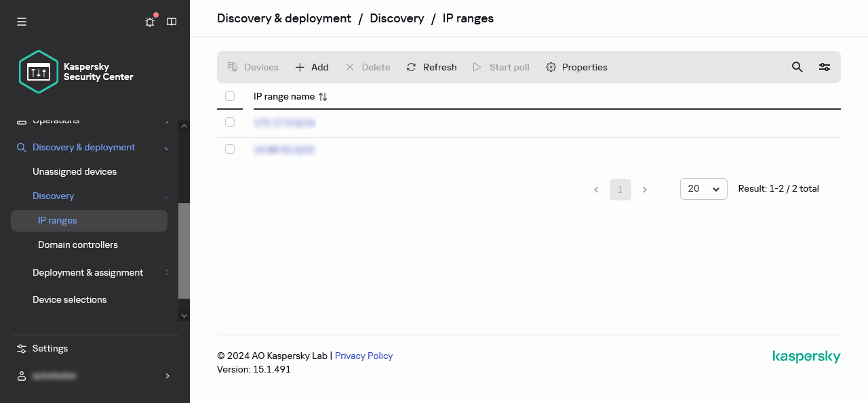The width and height of the screenshot is (868, 403).
Task: Click the Delete toolbar button
Action: click(x=368, y=67)
